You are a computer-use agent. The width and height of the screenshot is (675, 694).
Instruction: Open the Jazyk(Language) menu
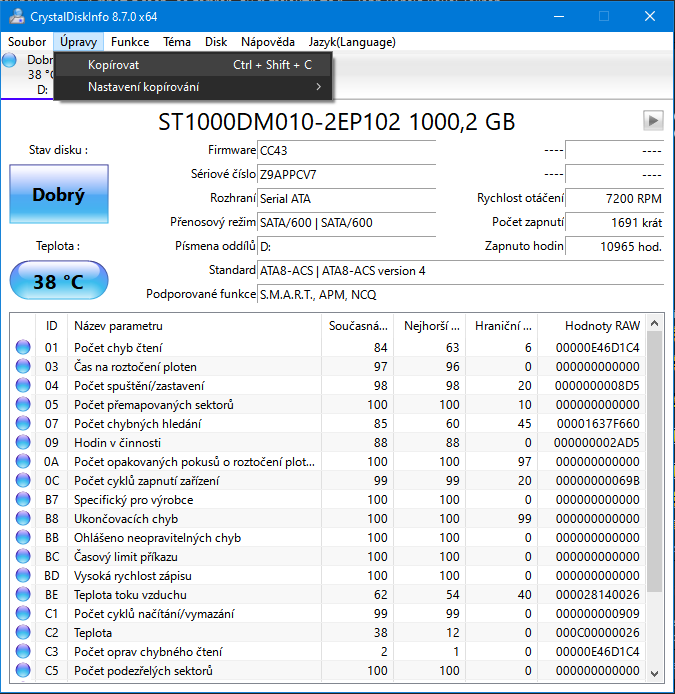(x=351, y=42)
